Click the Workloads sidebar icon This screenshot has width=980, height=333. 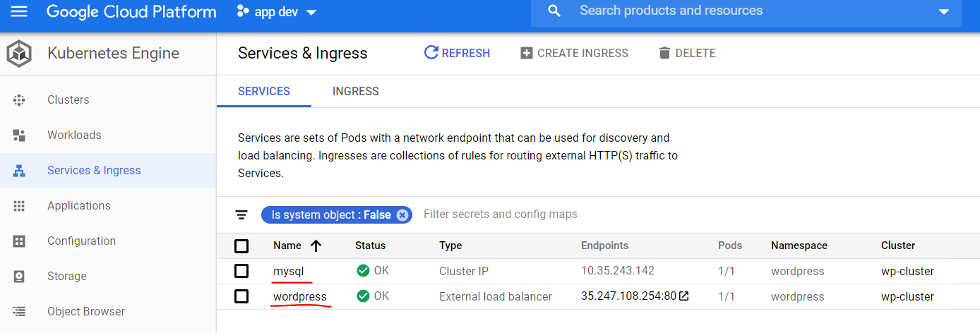(x=19, y=135)
